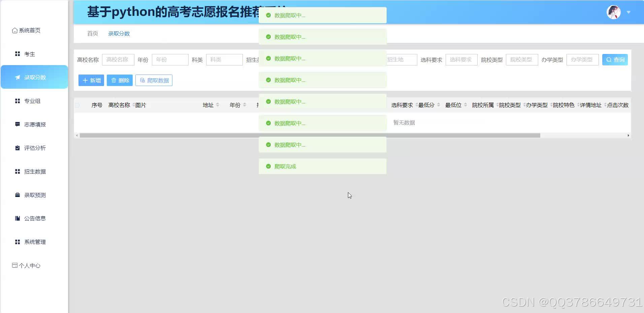
Task: Click the home icon beside 系统首页
Action: click(14, 31)
